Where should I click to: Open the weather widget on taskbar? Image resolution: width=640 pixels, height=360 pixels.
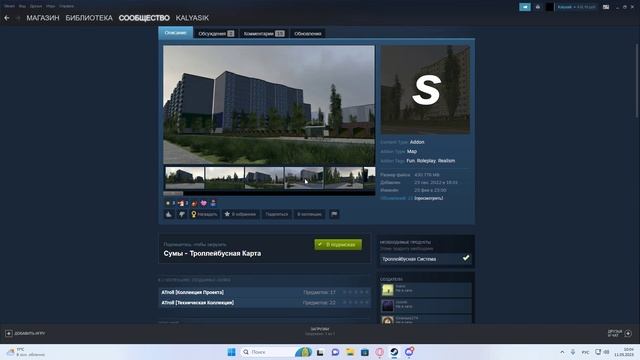[26, 352]
